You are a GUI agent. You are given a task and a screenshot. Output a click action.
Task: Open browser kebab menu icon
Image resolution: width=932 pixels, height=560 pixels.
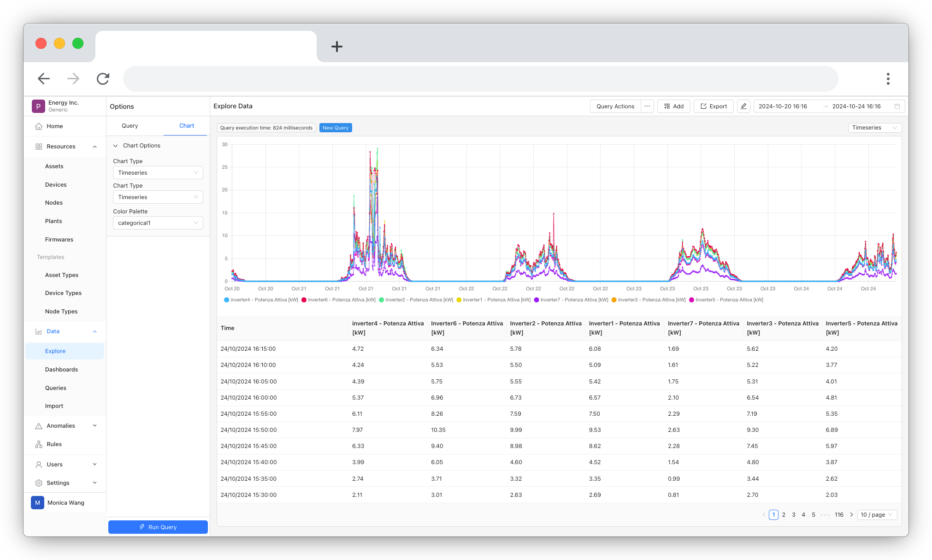(888, 79)
